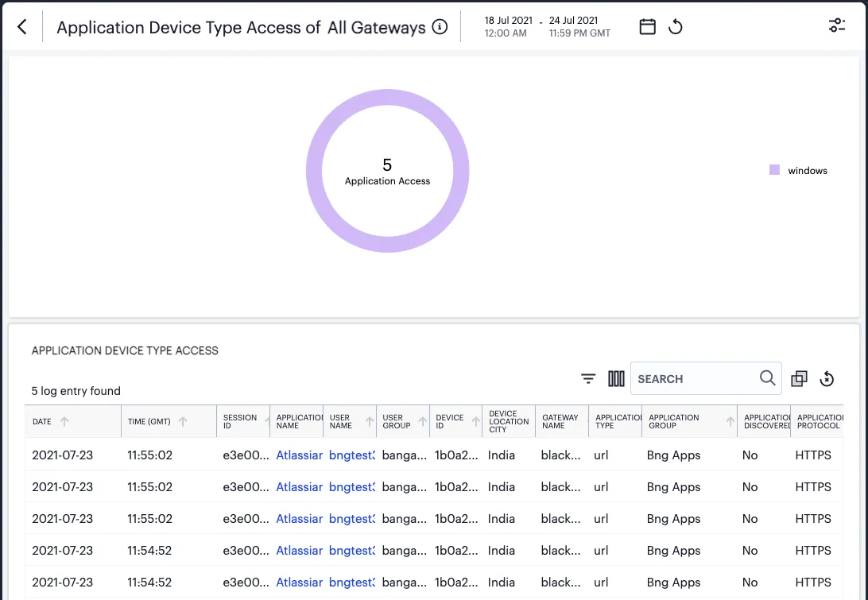Click the magnifier search icon

[767, 378]
